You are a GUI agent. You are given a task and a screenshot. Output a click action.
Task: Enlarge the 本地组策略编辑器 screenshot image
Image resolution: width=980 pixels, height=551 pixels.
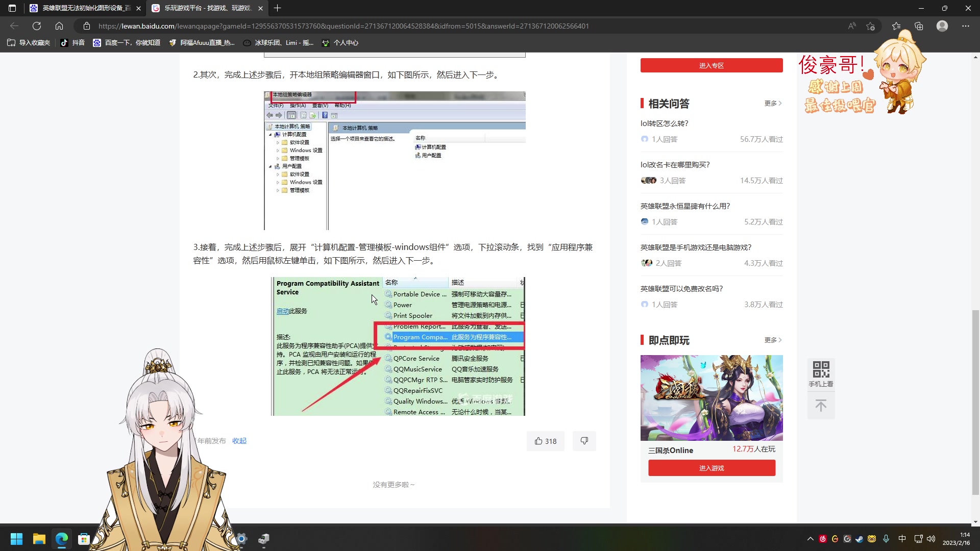395,161
